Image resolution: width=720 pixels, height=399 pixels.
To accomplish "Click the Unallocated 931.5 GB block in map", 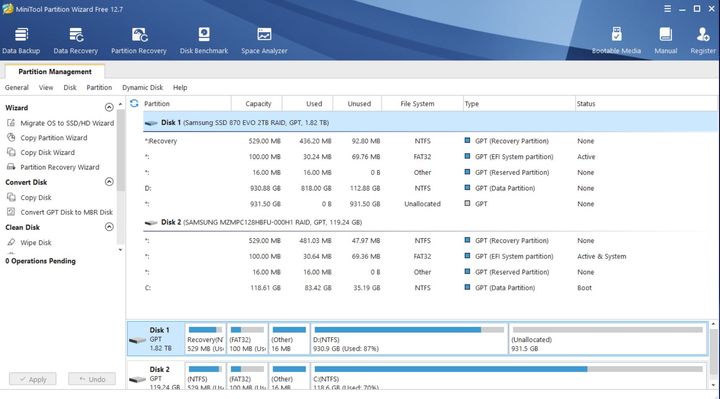I will click(608, 339).
